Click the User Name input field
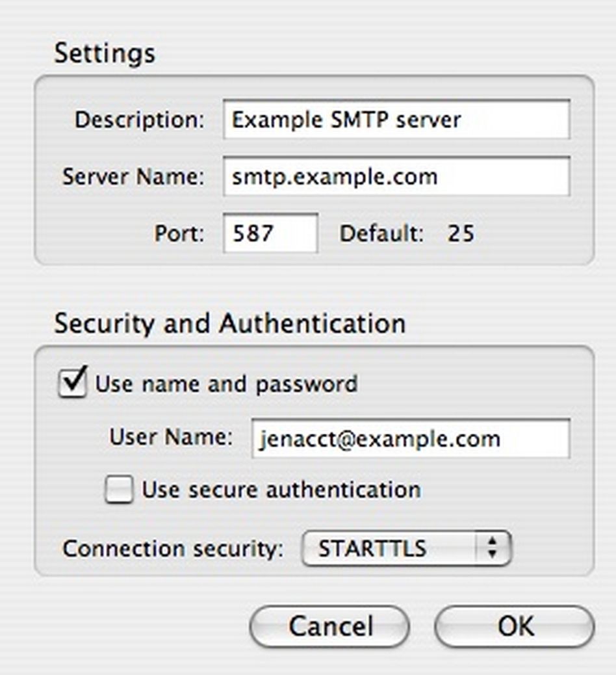The height and width of the screenshot is (675, 616). coord(411,439)
